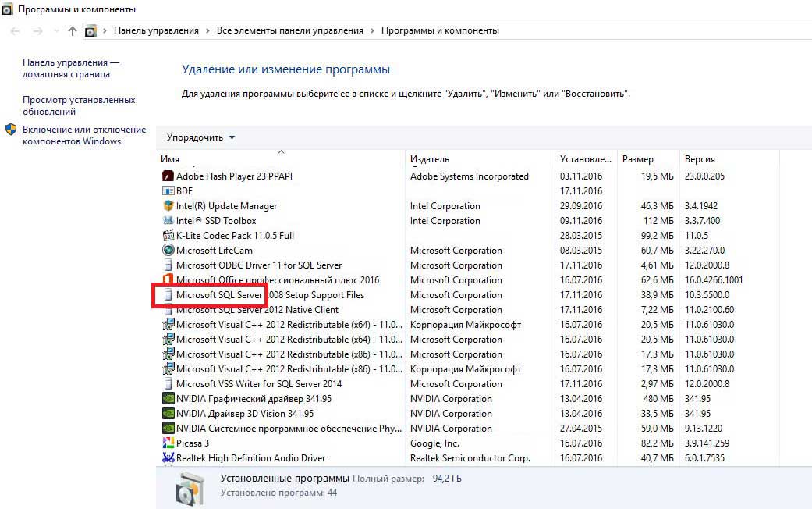Click the window title bar icon

coord(7,9)
